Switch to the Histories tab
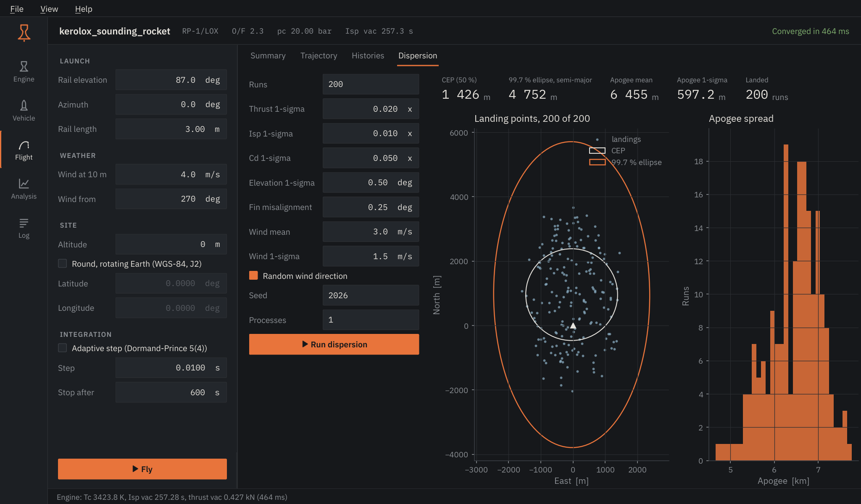 click(x=368, y=55)
